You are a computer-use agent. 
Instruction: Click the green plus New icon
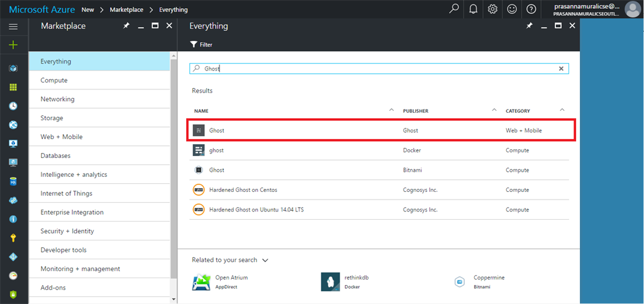coord(13,45)
